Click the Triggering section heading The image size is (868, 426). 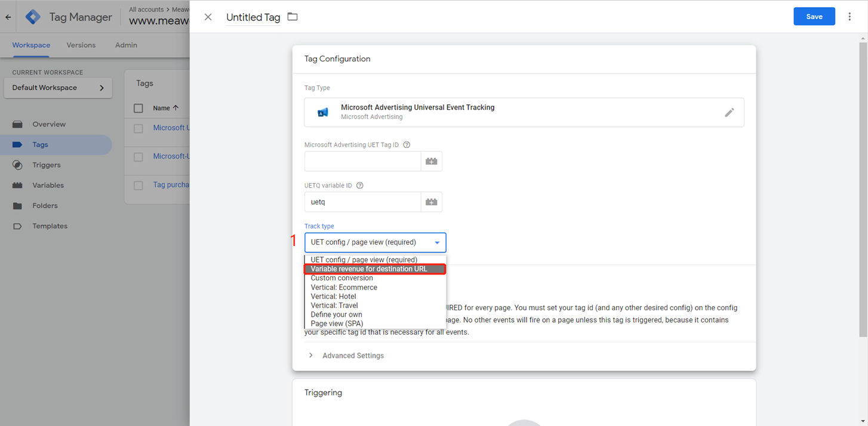coord(323,393)
